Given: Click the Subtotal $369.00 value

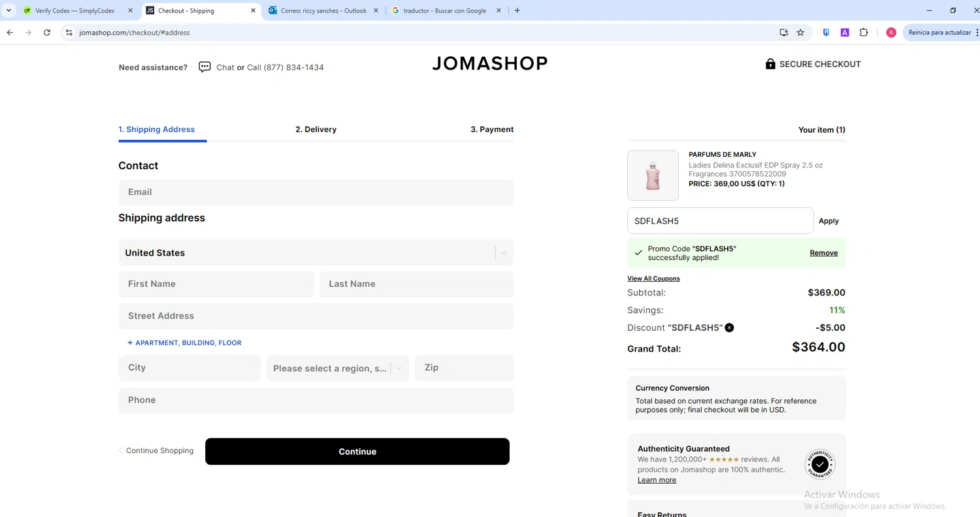Looking at the screenshot, I should click(826, 293).
